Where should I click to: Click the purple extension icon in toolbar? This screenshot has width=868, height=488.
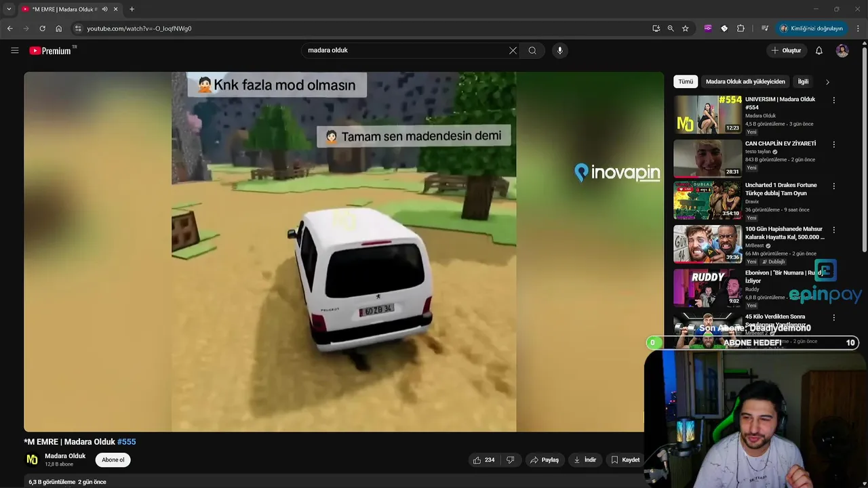708,28
